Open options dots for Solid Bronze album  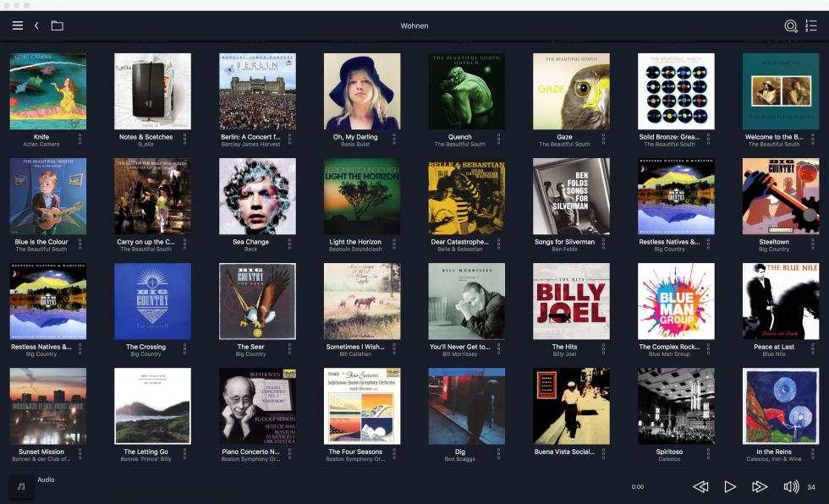tap(709, 139)
